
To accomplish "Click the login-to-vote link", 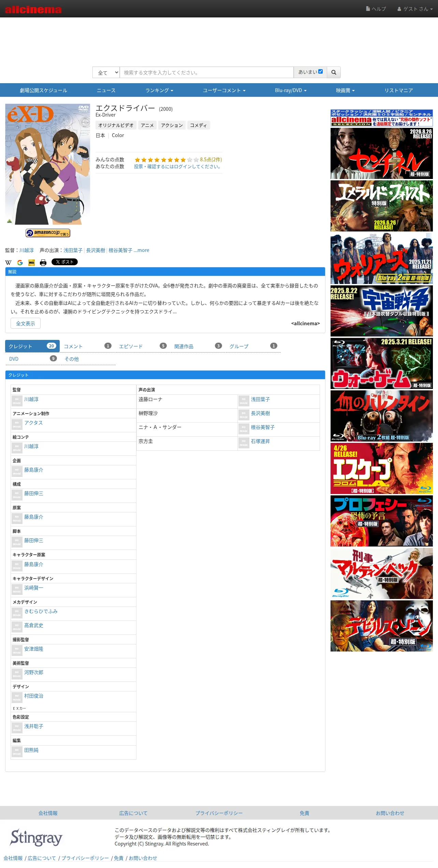I will click(178, 166).
